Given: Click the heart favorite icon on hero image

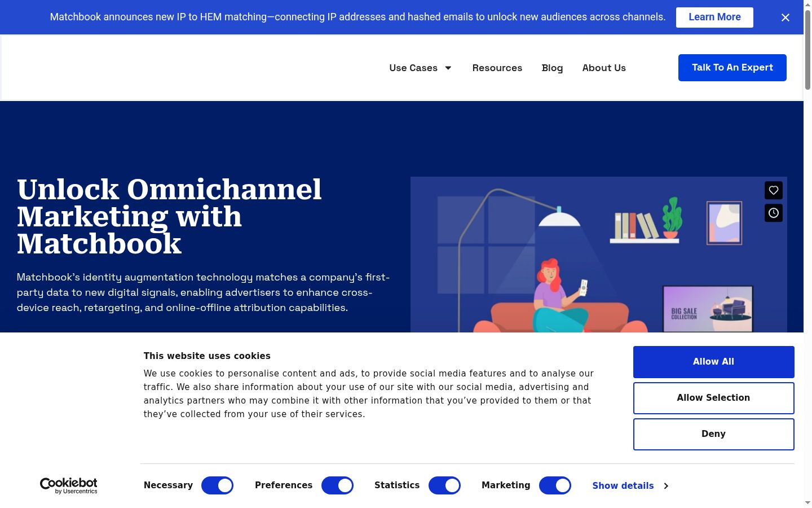Looking at the screenshot, I should point(774,190).
